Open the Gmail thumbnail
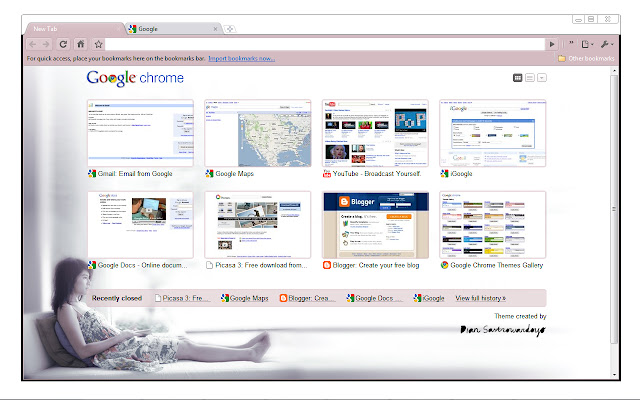 pyautogui.click(x=140, y=133)
